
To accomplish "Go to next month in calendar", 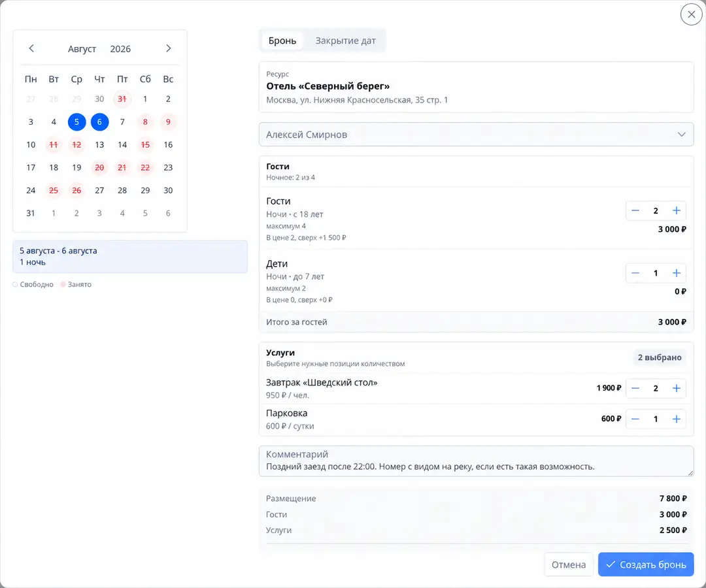I will (x=169, y=48).
